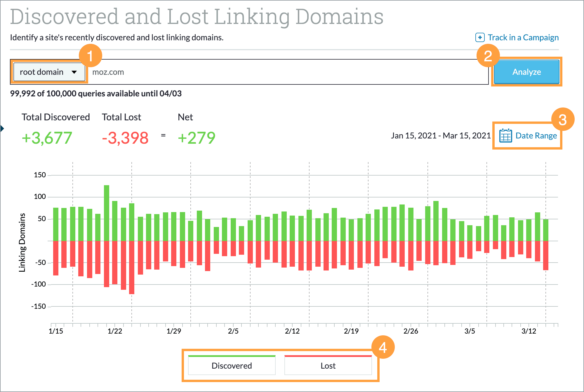Click the date range text Jan 15, 2021 - Mar 15, 2021
The height and width of the screenshot is (392, 584).
[441, 136]
